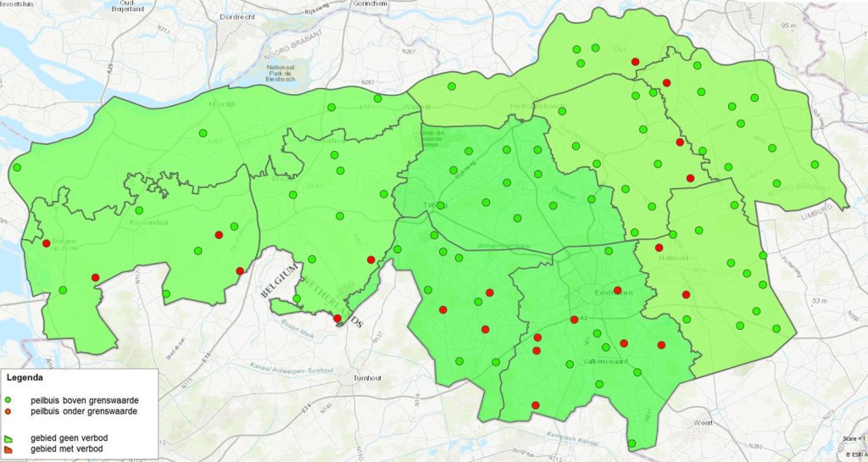Select the green marker on the far western edge

coord(16,168)
